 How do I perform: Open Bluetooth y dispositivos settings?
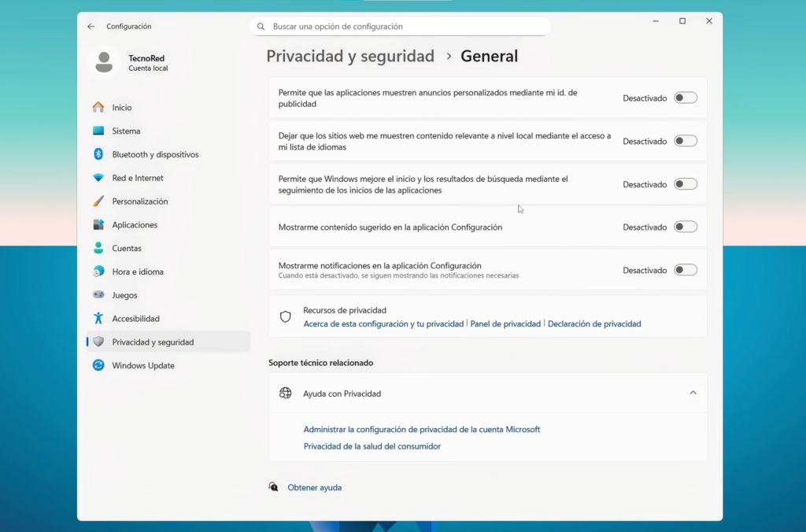pos(103,154)
